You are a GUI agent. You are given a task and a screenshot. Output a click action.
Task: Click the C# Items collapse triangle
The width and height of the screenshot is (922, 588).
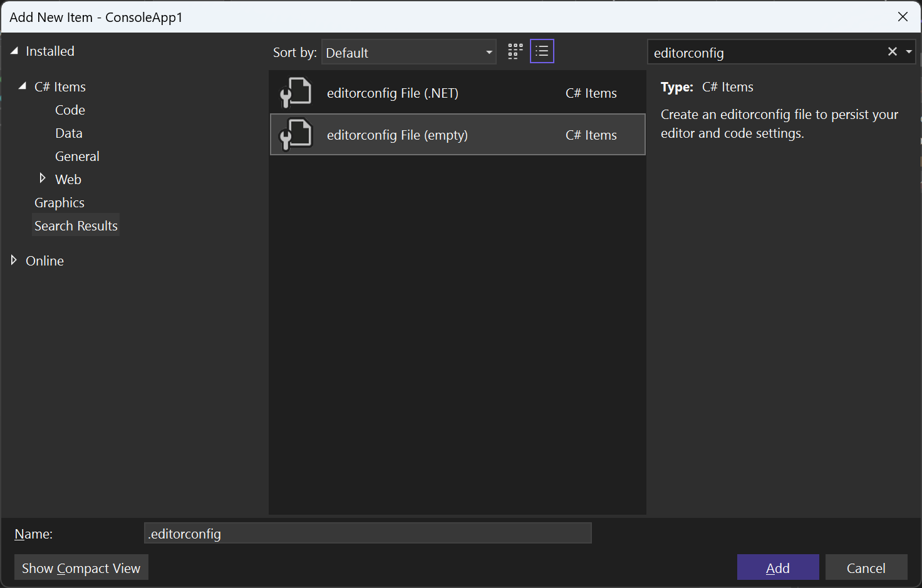click(24, 86)
